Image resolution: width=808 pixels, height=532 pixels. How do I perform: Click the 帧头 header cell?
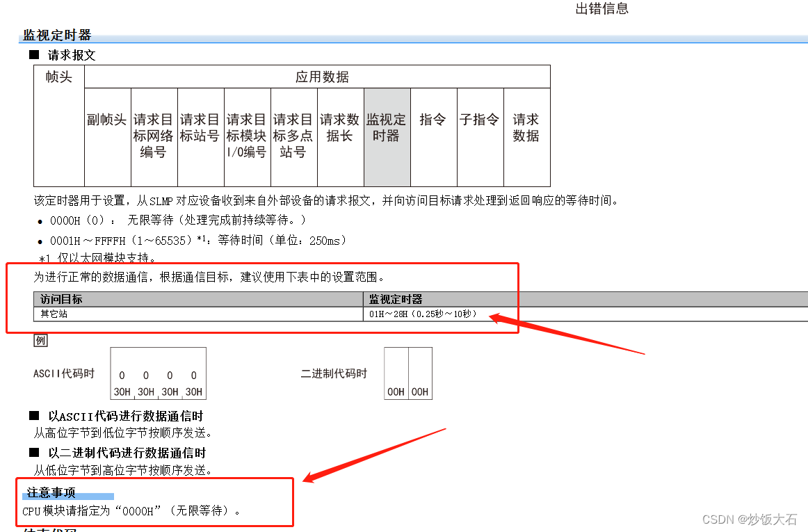(x=58, y=76)
